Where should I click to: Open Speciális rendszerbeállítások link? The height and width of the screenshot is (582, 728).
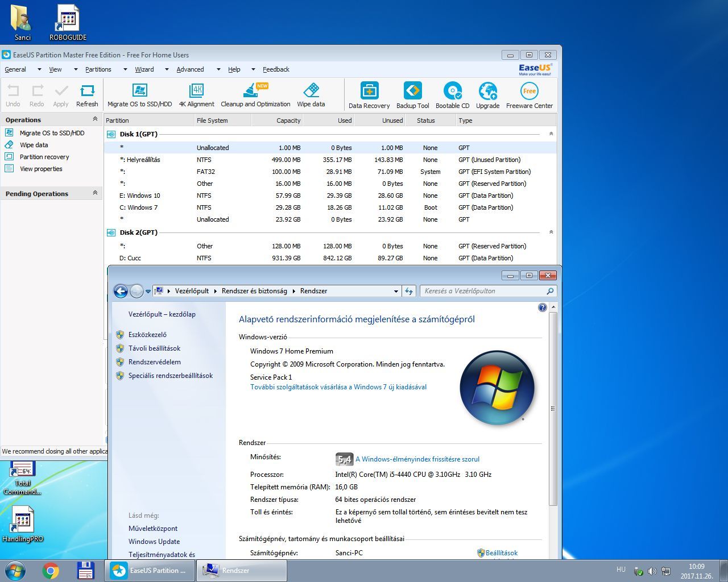tap(171, 376)
